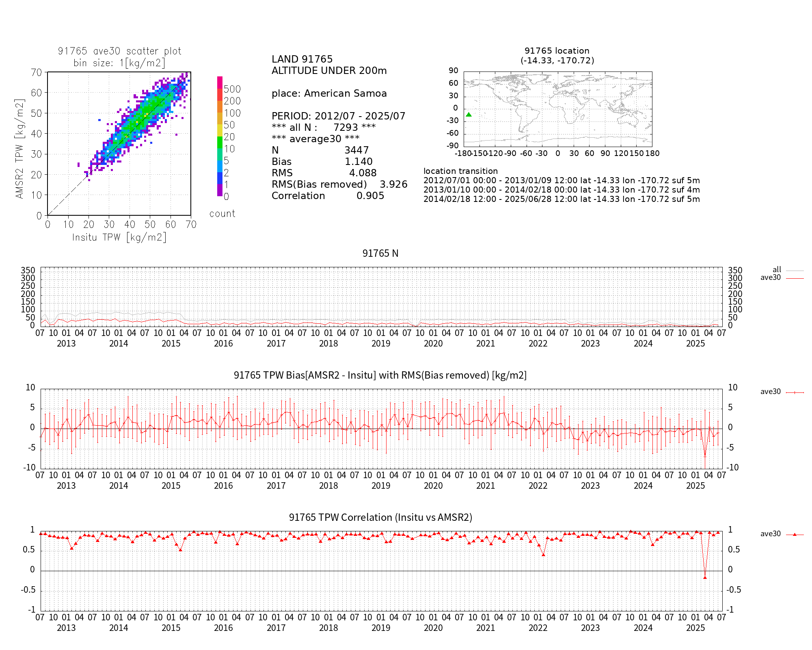Click the lowest correlation marker in early 2022
Image resolution: width=812 pixels, height=650 pixels.
543,555
